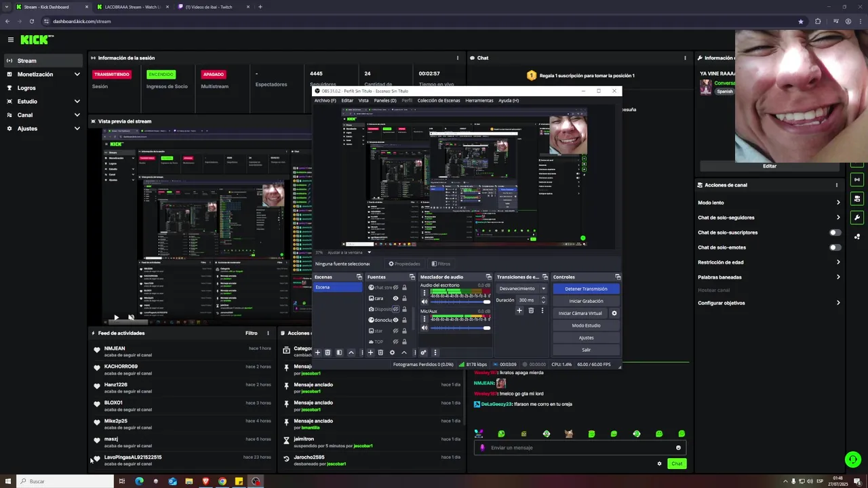Open OBS Vista menu

[363, 100]
